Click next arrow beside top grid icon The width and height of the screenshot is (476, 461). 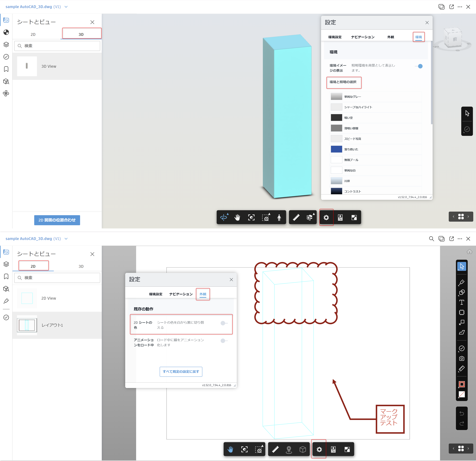(468, 216)
